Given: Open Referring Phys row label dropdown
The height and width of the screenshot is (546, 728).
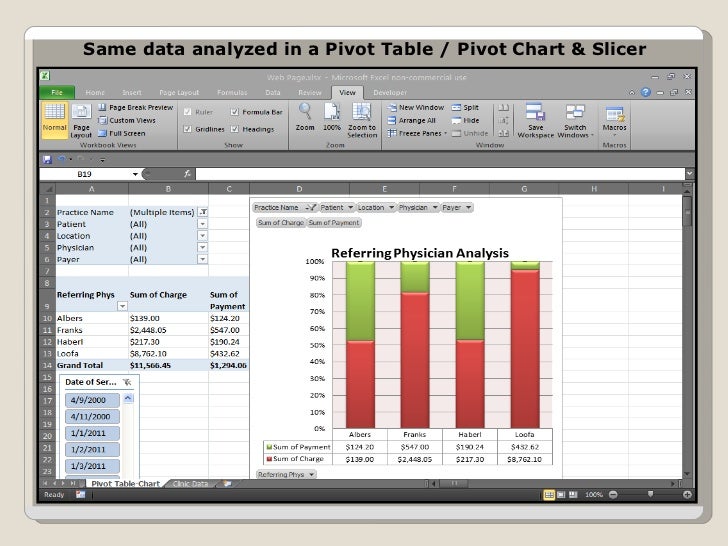Looking at the screenshot, I should coord(122,306).
